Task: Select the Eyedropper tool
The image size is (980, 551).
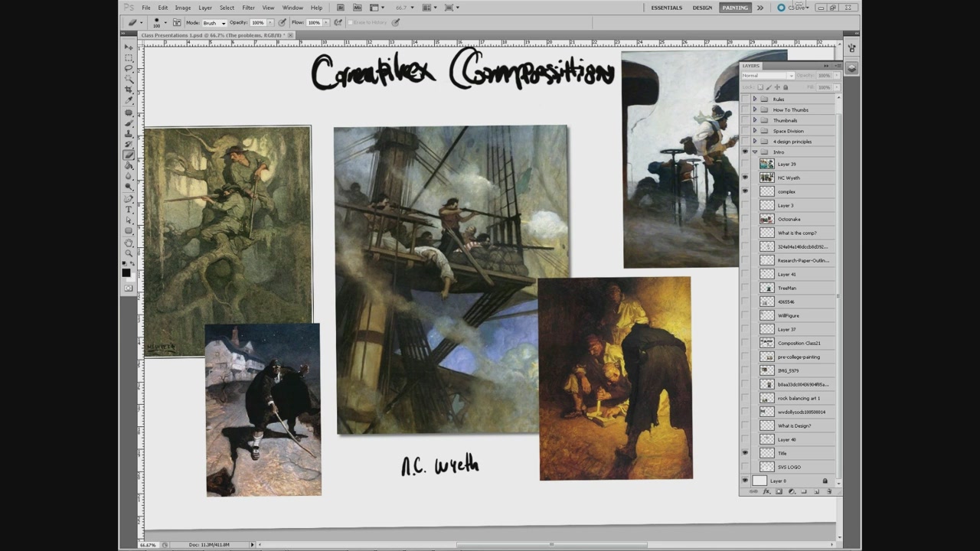Action: click(x=129, y=100)
